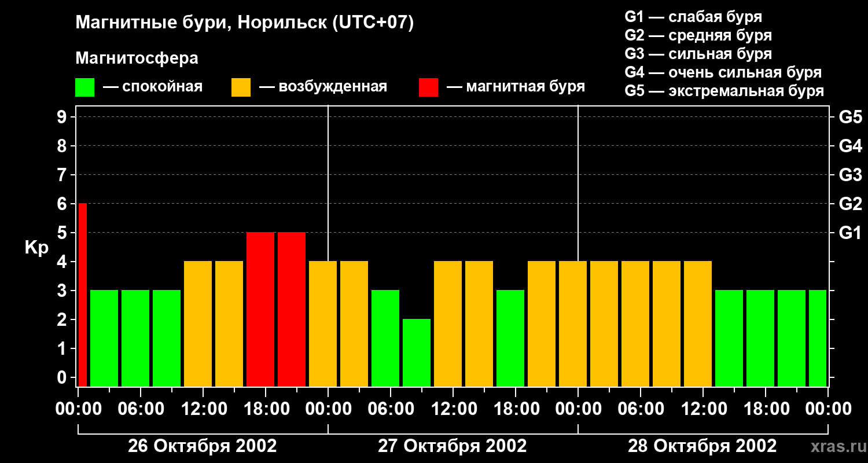Click the 0 on the Kp axis
Image resolution: width=868 pixels, height=463 pixels.
click(63, 377)
